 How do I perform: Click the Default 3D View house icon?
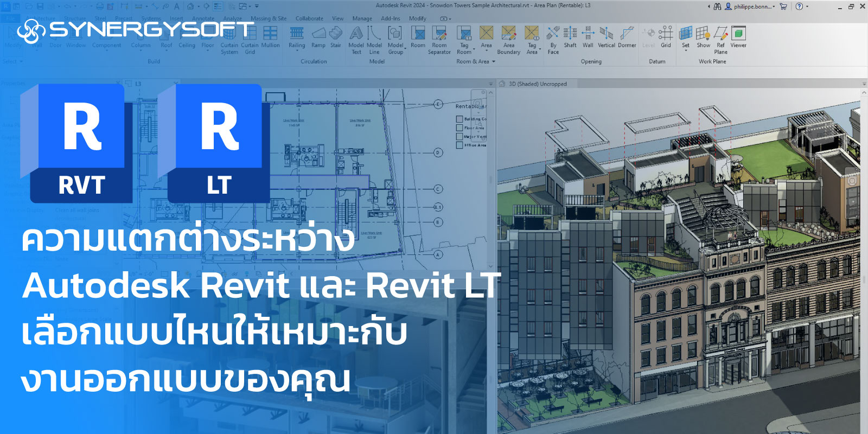pos(190,7)
